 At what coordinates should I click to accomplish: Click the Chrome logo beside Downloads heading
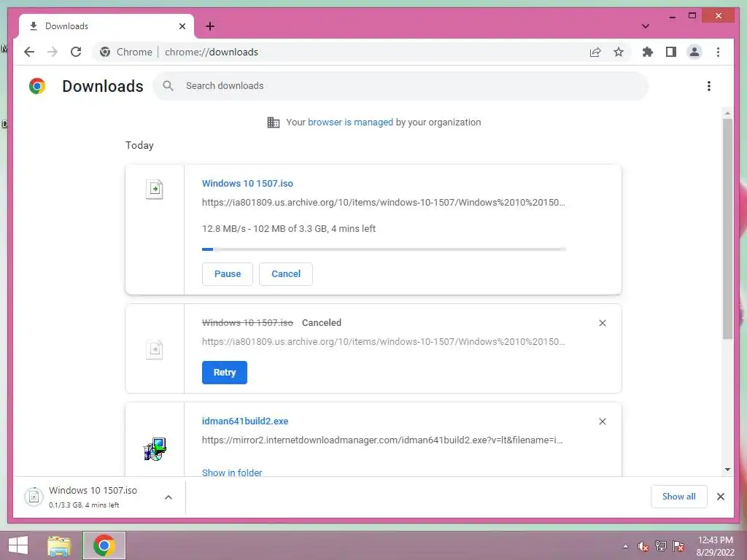click(x=37, y=86)
